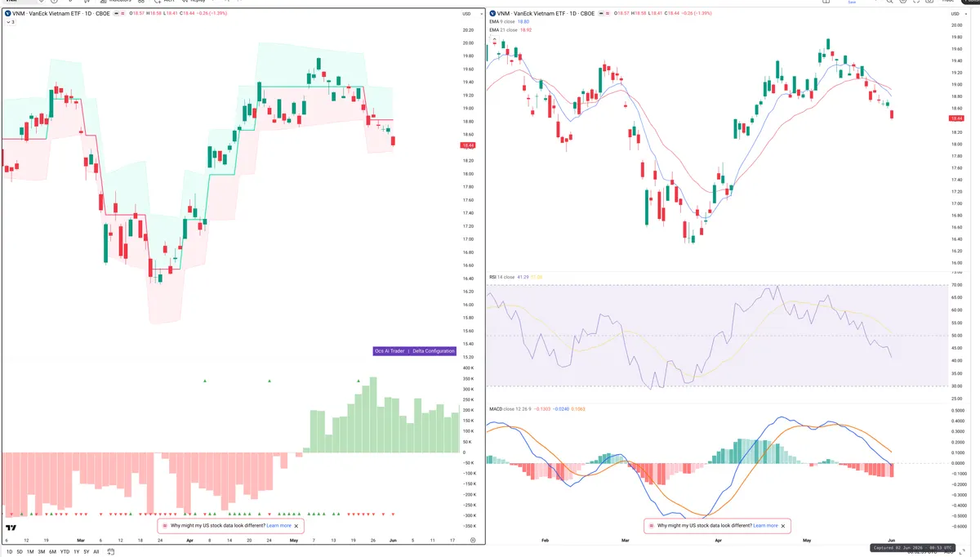The image size is (980, 557).
Task: Open the chart settings gear on left time axis
Action: point(473,541)
